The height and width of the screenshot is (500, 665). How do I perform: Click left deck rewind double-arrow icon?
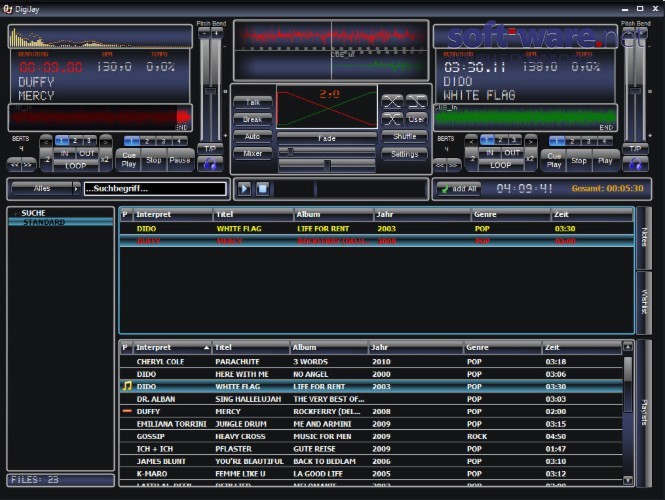(x=14, y=165)
